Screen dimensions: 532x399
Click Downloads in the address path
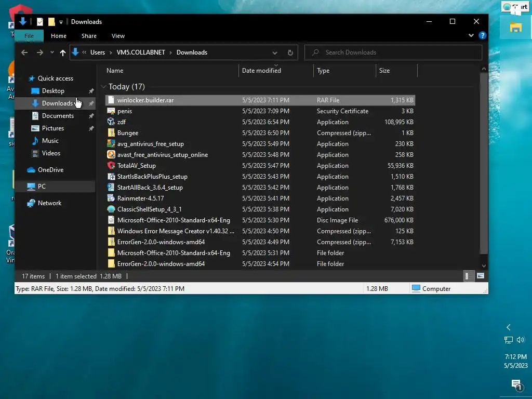[x=192, y=52]
